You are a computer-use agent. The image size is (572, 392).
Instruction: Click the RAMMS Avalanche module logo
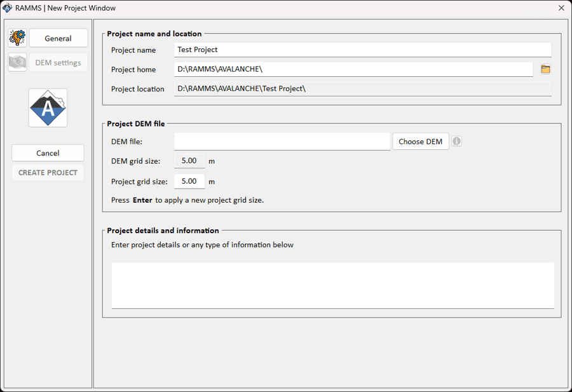click(x=48, y=108)
